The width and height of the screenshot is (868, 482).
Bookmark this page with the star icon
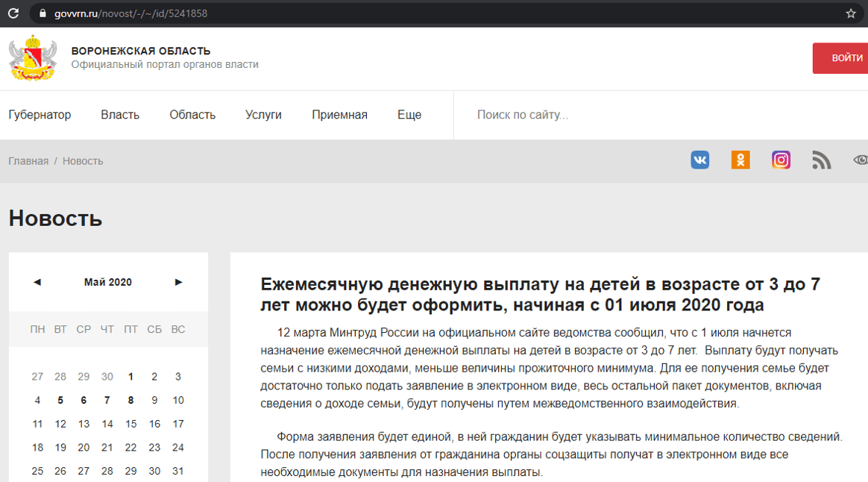851,13
